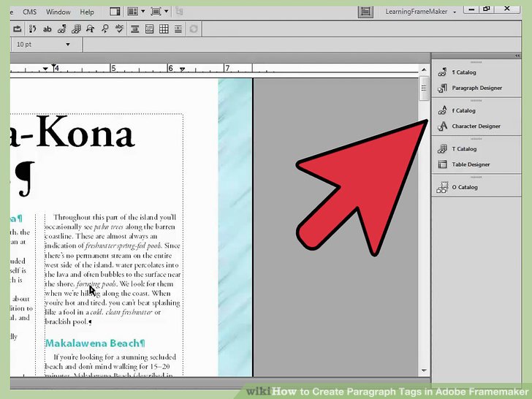Click the T Catalog panel icon
This screenshot has width=532, height=399.
442,148
